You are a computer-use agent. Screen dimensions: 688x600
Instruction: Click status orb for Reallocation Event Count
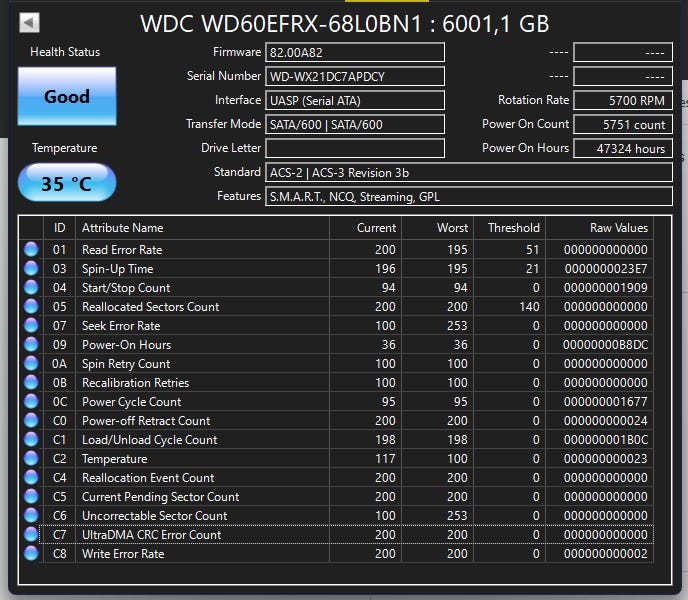(31, 478)
